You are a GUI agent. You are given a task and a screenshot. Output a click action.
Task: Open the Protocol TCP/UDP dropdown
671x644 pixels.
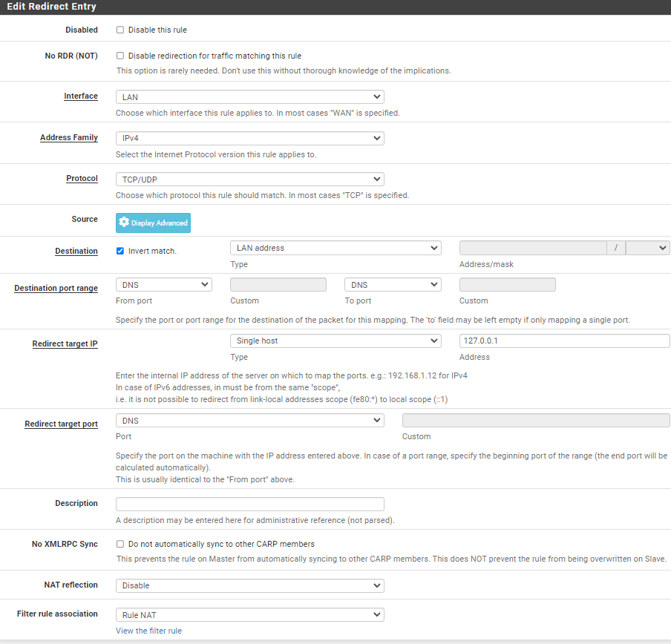tap(249, 179)
